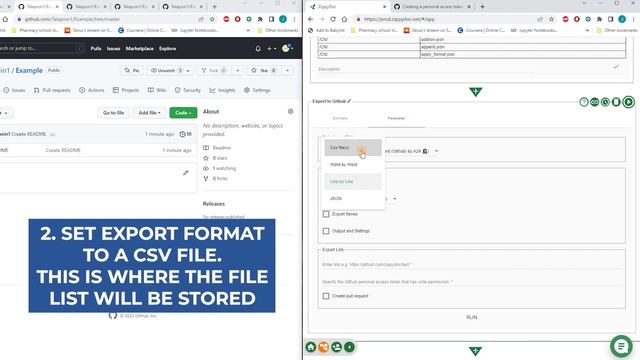Image resolution: width=640 pixels, height=360 pixels.
Task: Click Go to file button in GitHub
Action: pyautogui.click(x=113, y=113)
